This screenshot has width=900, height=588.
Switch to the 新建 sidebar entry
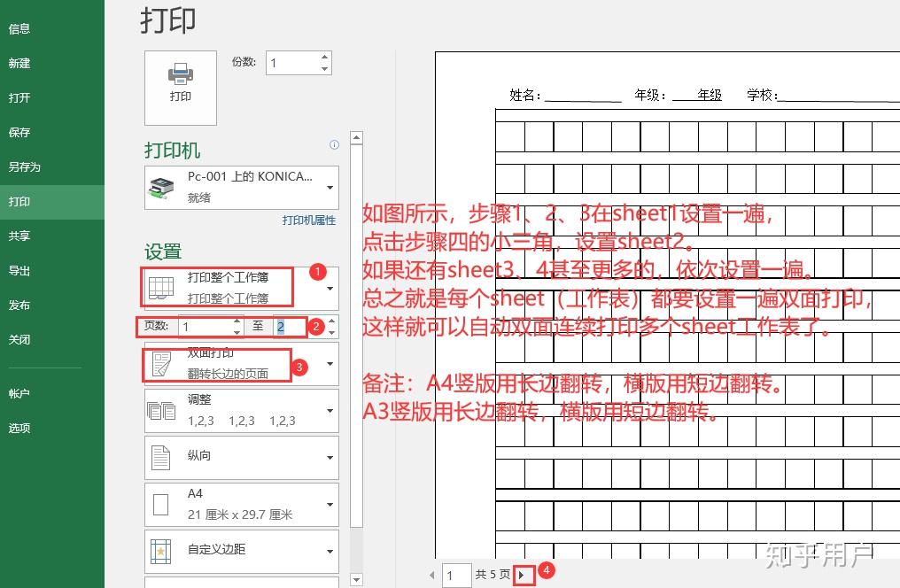tap(21, 63)
